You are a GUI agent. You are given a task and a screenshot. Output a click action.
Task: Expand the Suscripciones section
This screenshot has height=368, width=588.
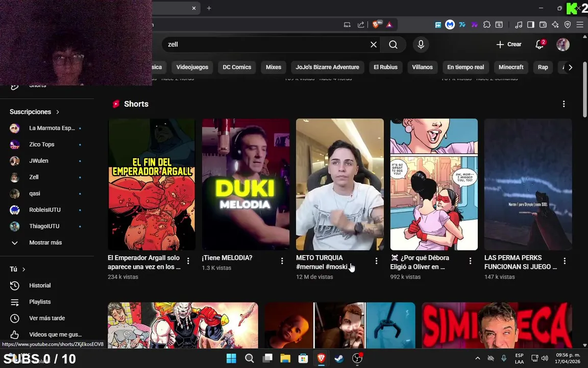[x=35, y=112]
